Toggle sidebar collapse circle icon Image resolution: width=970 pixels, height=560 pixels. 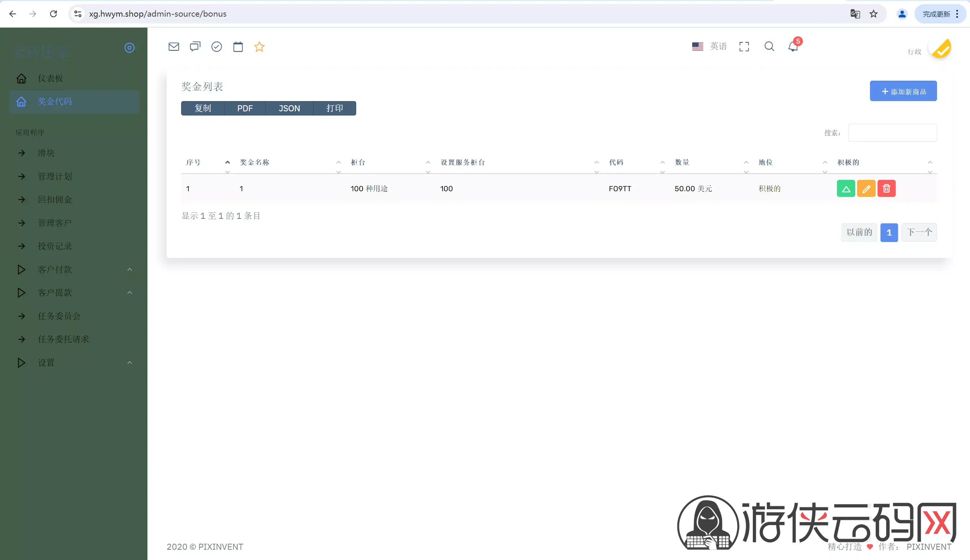click(130, 48)
